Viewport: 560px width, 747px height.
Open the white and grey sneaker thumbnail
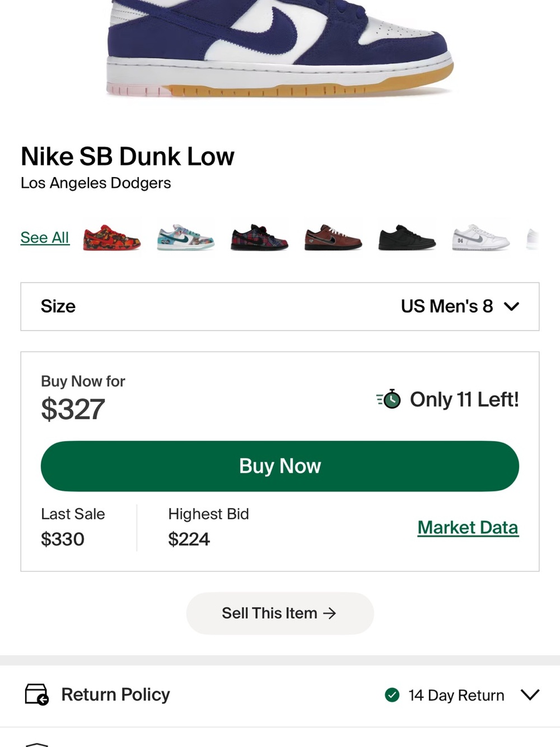[481, 238]
